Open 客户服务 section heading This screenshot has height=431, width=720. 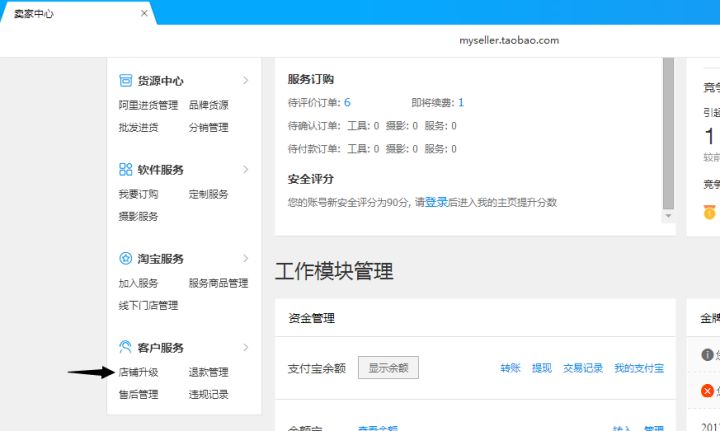pyautogui.click(x=160, y=348)
